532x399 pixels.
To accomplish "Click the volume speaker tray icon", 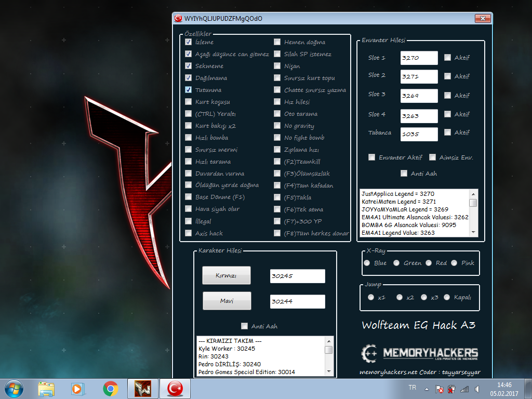I will pyautogui.click(x=477, y=389).
